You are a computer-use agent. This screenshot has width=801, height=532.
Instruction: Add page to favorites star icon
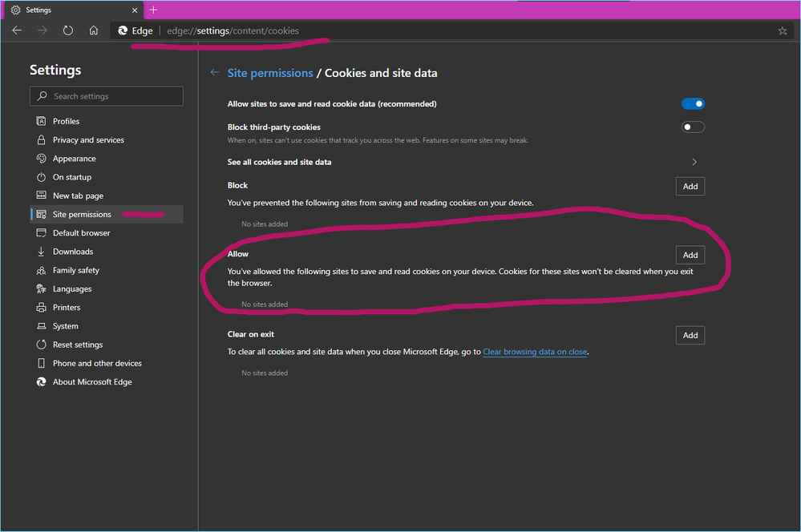tap(782, 30)
